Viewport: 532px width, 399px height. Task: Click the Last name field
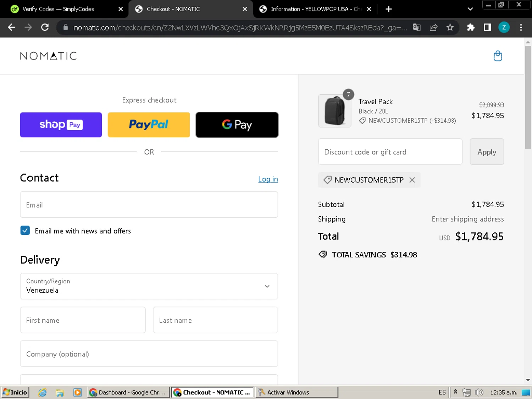pyautogui.click(x=215, y=320)
